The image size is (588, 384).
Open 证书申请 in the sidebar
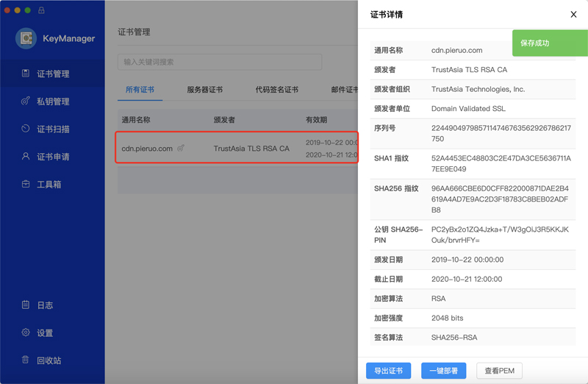click(52, 157)
